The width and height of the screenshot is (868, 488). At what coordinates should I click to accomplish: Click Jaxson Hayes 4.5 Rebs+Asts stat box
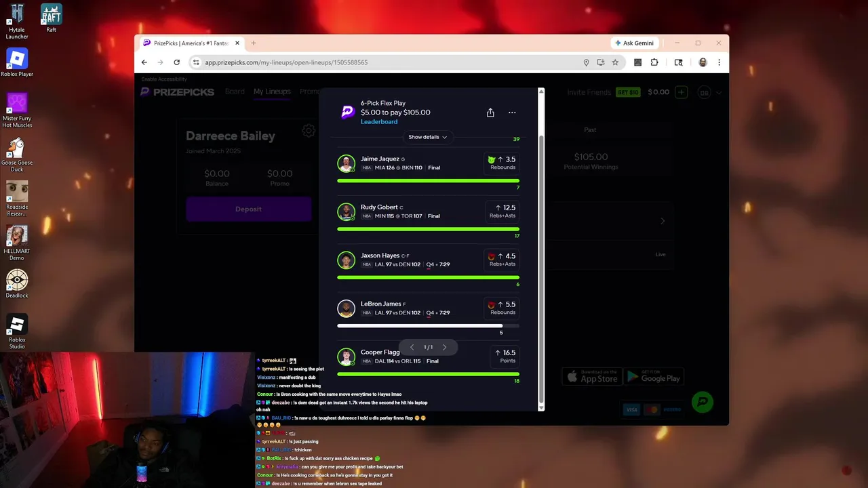[502, 260]
